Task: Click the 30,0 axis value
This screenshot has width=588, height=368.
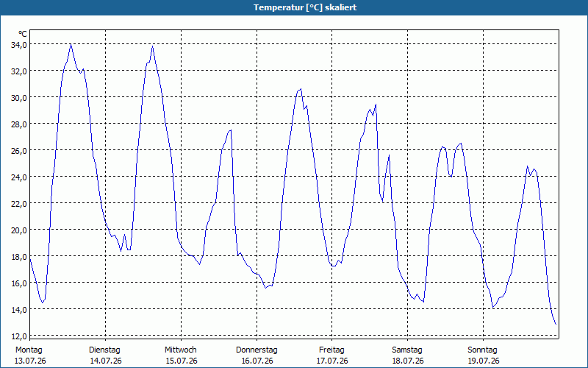Action: pos(19,98)
